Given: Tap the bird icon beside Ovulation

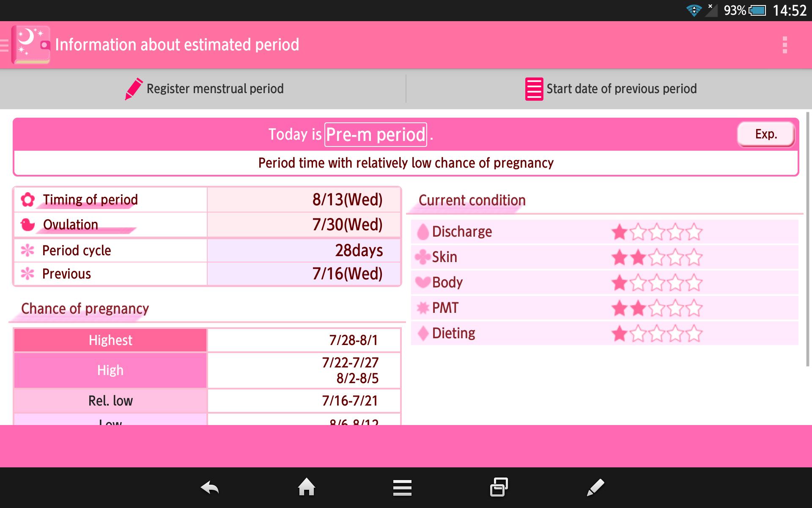Looking at the screenshot, I should (x=28, y=225).
